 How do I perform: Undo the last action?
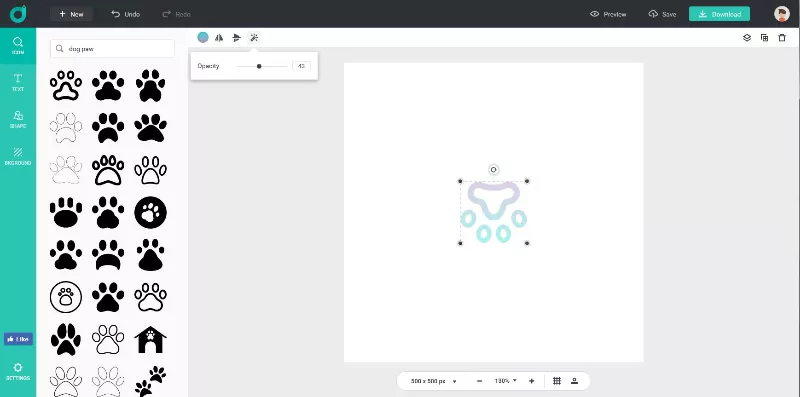tap(126, 14)
